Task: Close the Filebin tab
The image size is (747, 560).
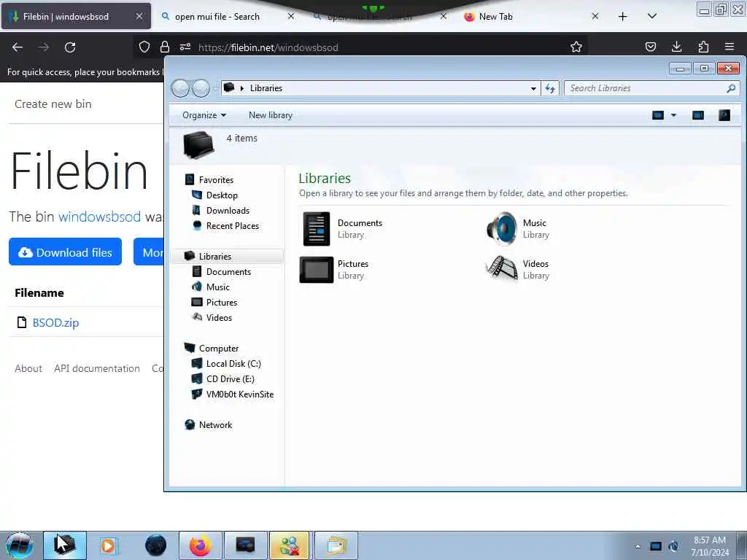Action: 139,17
